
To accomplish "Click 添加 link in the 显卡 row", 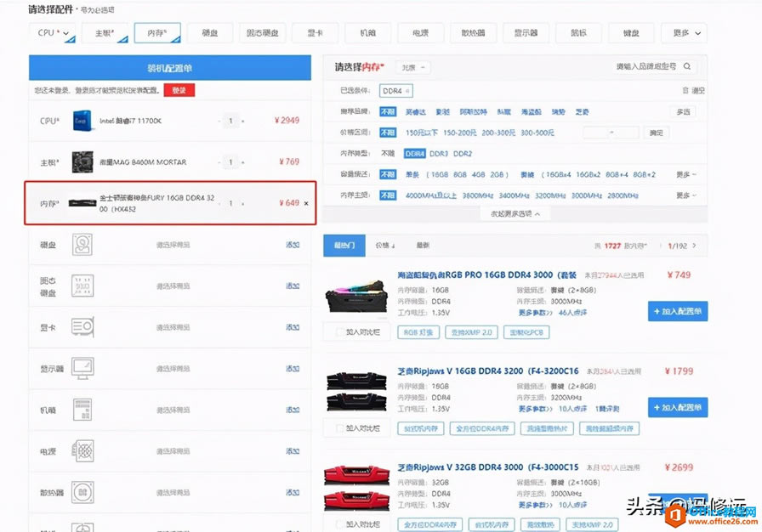I will point(293,327).
